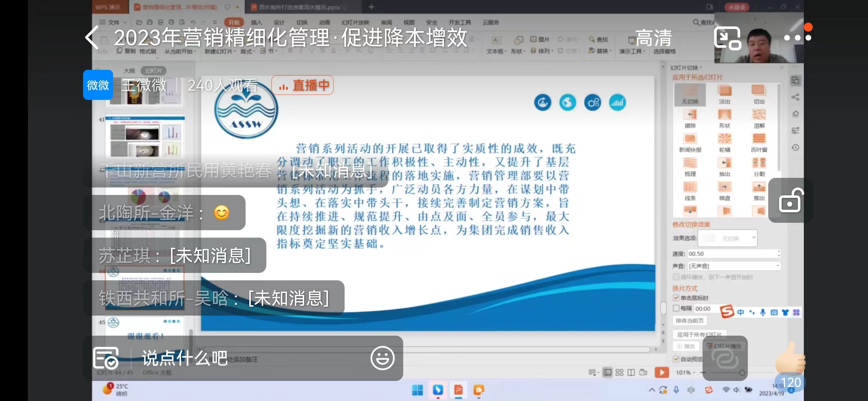
Task: Enable the 每隔 timing checkbox
Action: (x=676, y=309)
